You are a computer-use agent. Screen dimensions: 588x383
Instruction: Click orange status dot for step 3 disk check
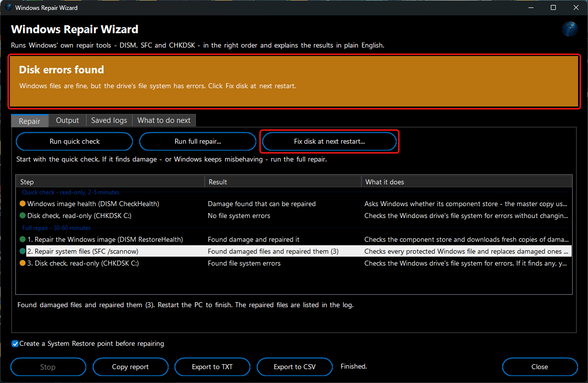coord(22,263)
